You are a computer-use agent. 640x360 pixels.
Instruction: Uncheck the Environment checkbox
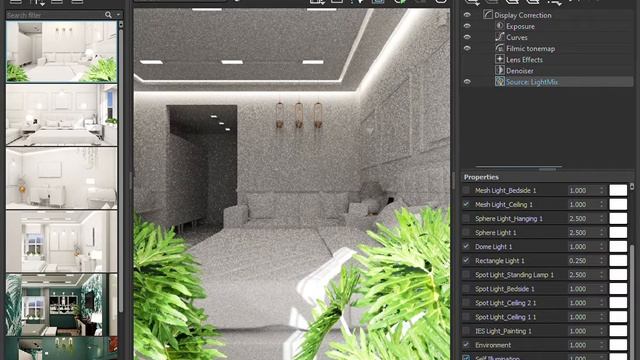[x=466, y=345]
